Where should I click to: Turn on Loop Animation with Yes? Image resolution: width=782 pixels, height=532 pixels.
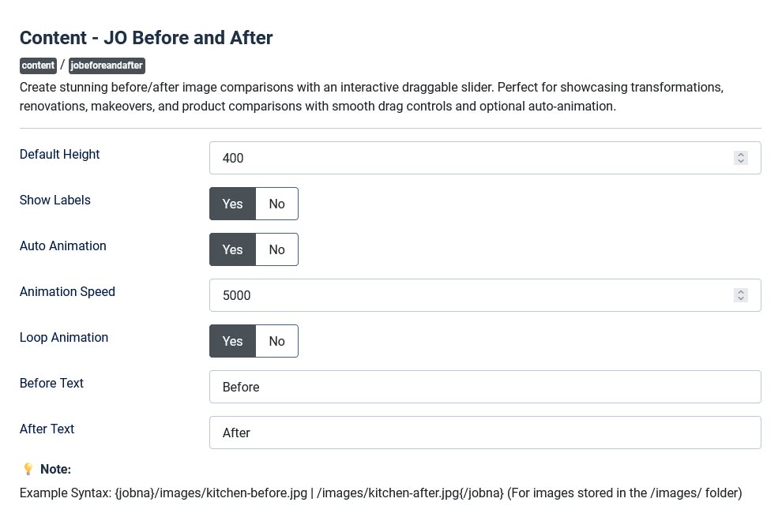(232, 341)
